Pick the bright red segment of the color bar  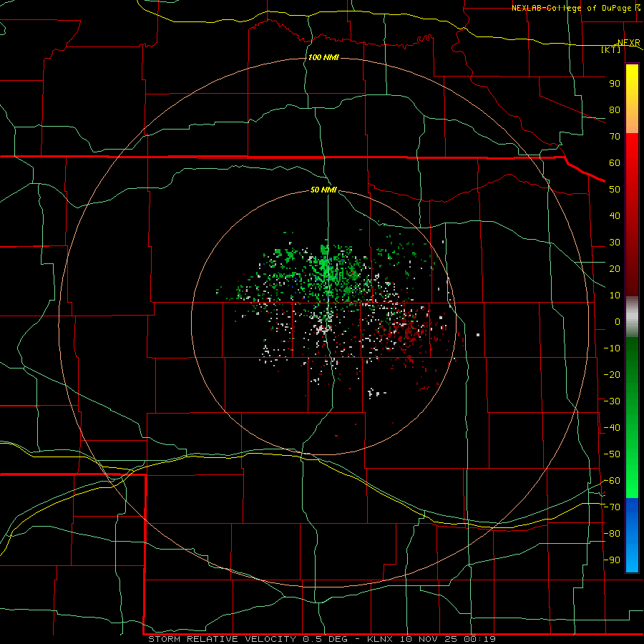[x=632, y=215]
